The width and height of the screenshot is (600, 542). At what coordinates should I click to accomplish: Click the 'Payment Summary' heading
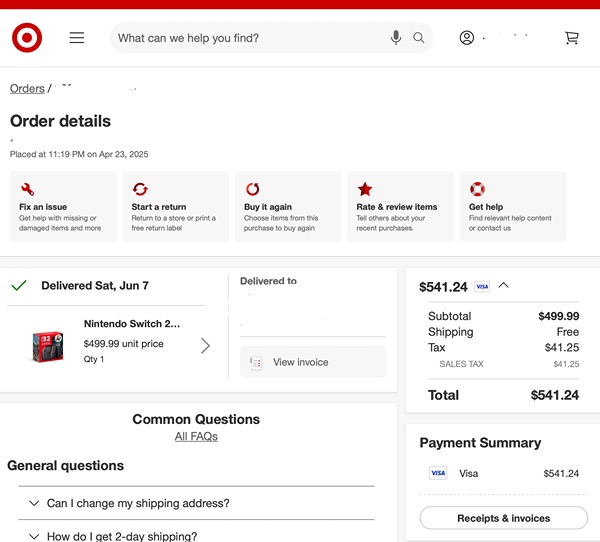pyautogui.click(x=480, y=443)
